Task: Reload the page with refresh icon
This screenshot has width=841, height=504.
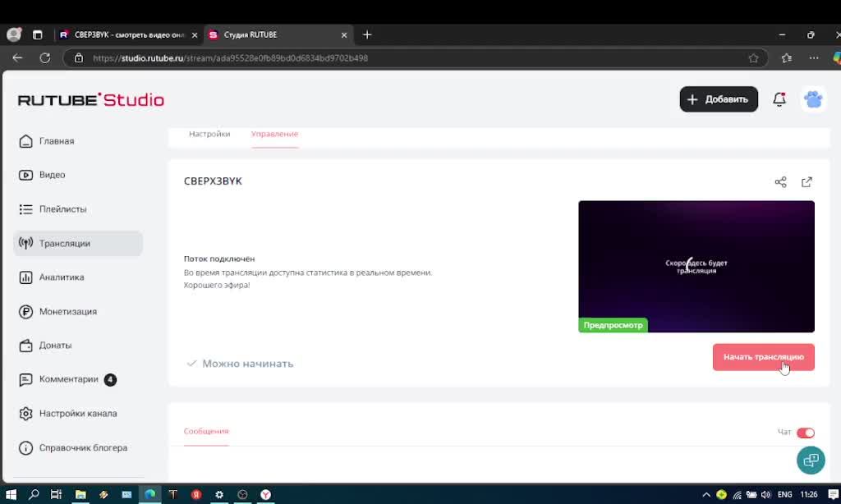Action: click(45, 58)
